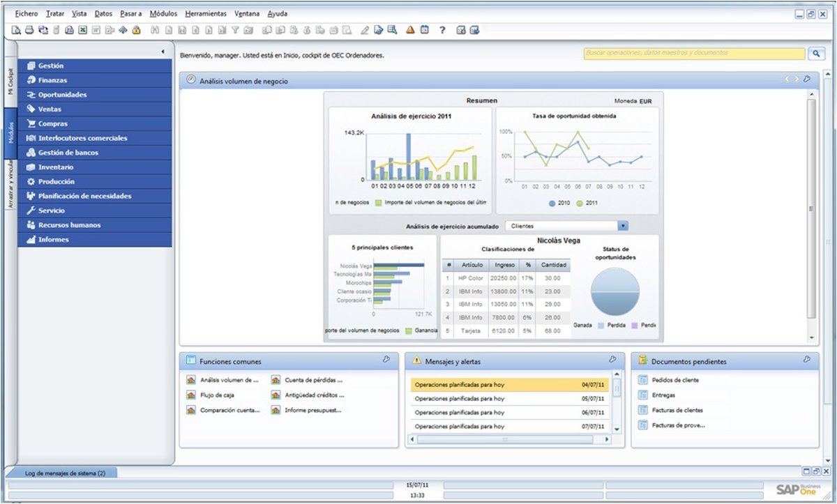837x504 pixels.
Task: Open the alerts warning triangle icon
Action: tap(410, 30)
